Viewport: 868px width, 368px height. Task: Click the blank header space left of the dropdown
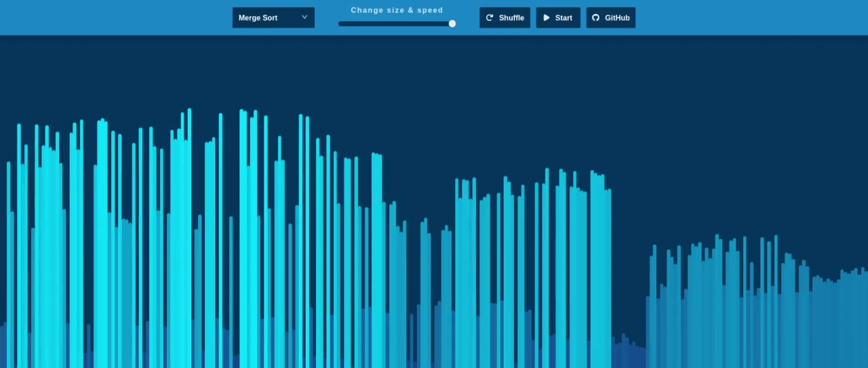coord(115,18)
